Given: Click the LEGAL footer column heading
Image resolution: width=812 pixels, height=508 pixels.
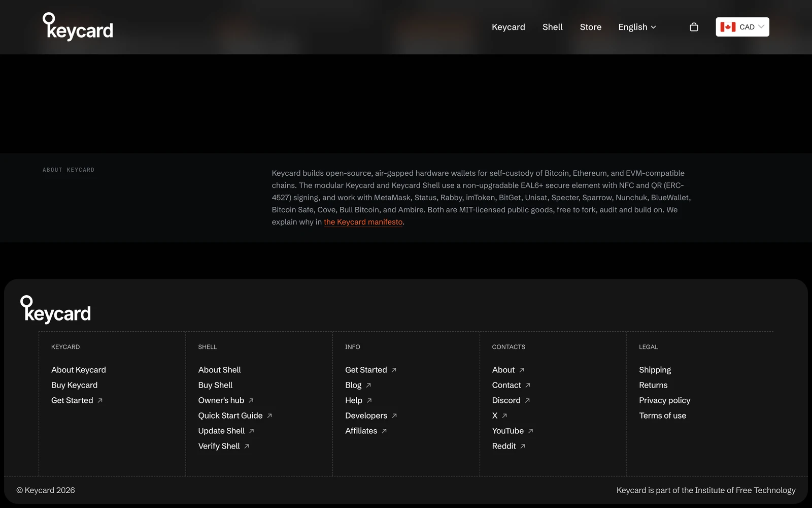Looking at the screenshot, I should (649, 347).
